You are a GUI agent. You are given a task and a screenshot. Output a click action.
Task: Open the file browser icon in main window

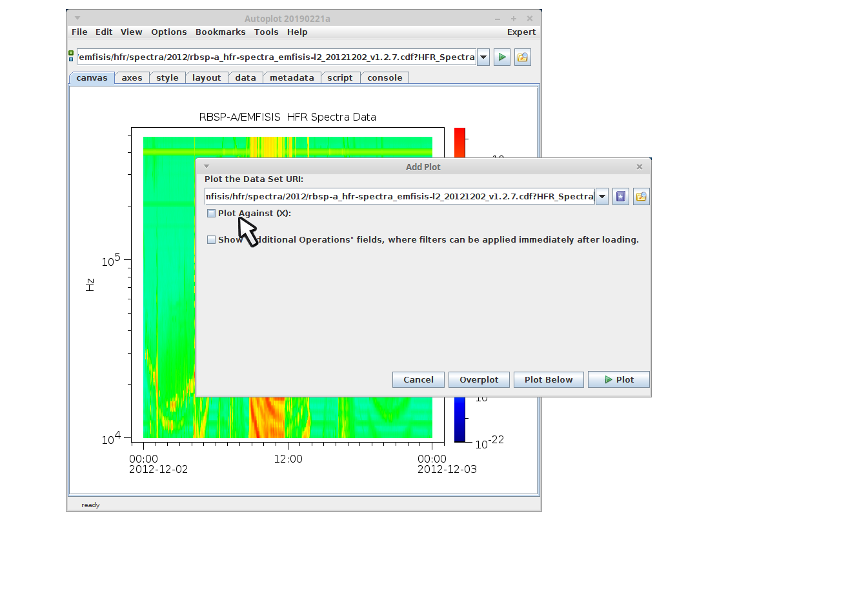(522, 57)
